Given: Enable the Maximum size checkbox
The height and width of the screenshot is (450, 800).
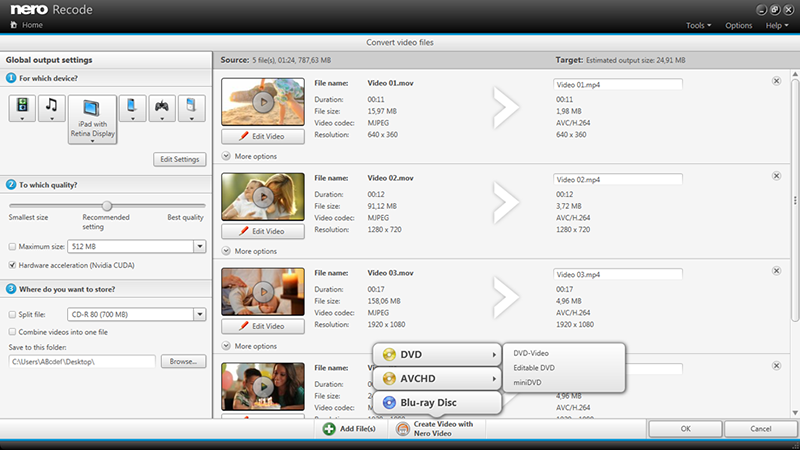Looking at the screenshot, I should (12, 246).
